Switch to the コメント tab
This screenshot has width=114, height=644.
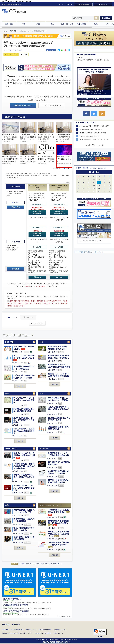point(13,317)
